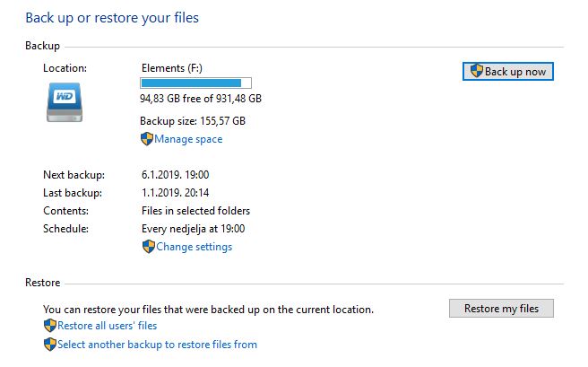
Task: Click the Back up or restore your files heading
Action: click(x=112, y=18)
